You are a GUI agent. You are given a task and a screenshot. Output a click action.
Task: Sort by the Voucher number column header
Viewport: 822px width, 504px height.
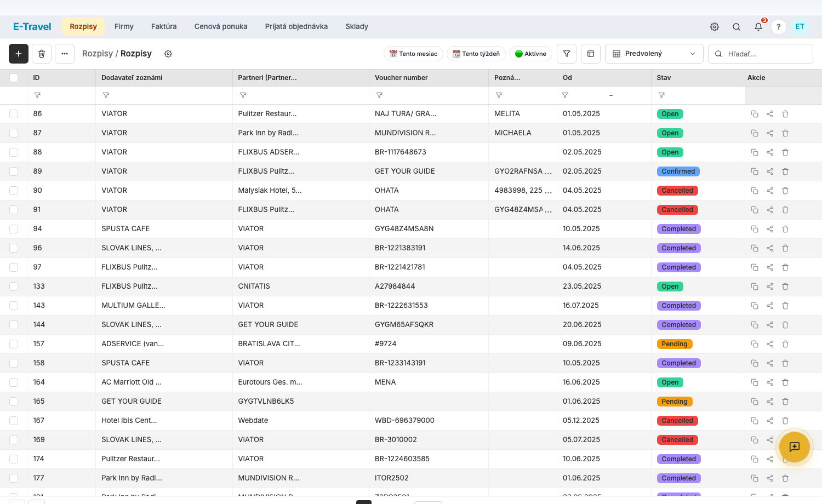(401, 78)
